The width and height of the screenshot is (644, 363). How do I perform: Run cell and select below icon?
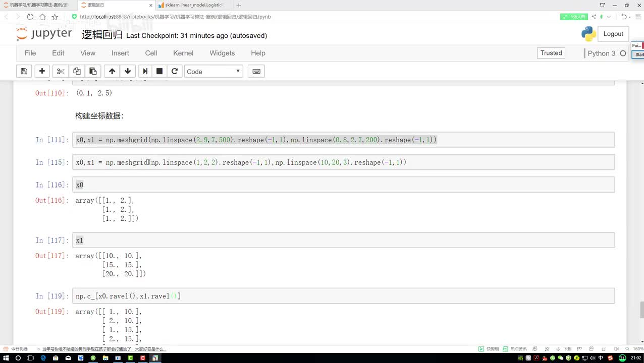pyautogui.click(x=145, y=71)
